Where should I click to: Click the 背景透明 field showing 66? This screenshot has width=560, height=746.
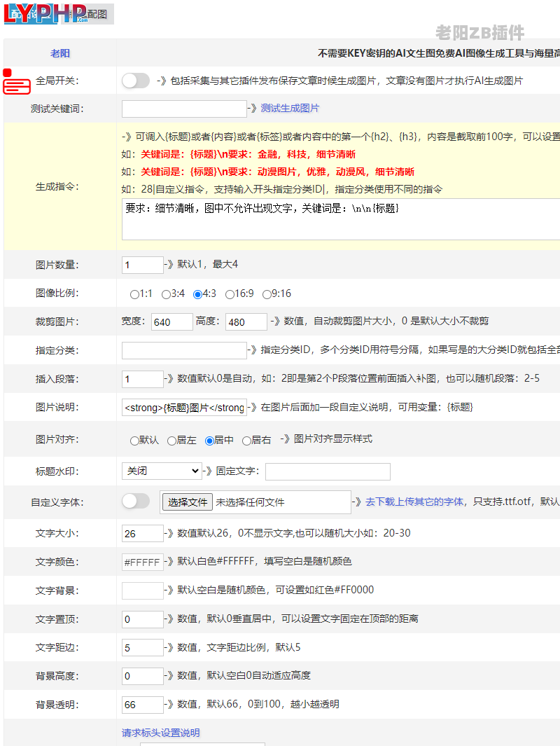tap(142, 704)
